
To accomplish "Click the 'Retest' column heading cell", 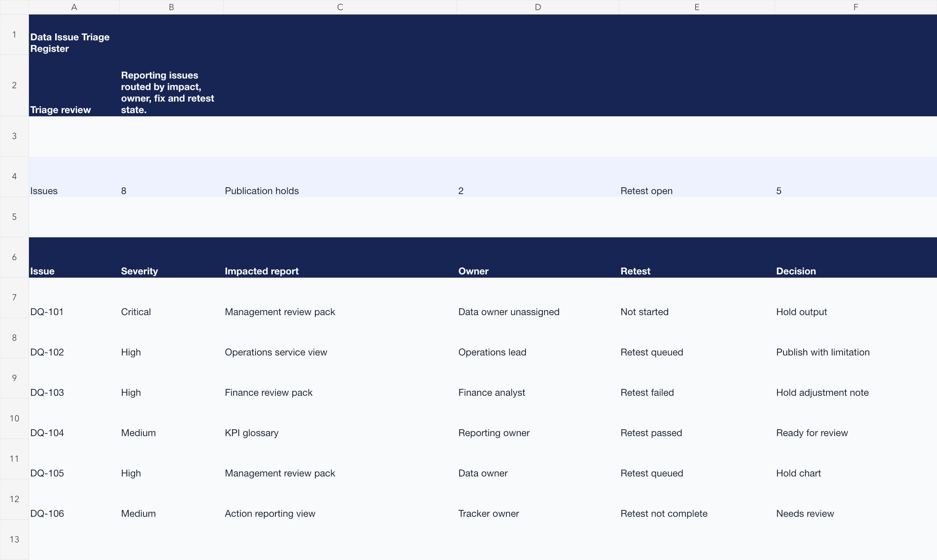I will (x=697, y=257).
